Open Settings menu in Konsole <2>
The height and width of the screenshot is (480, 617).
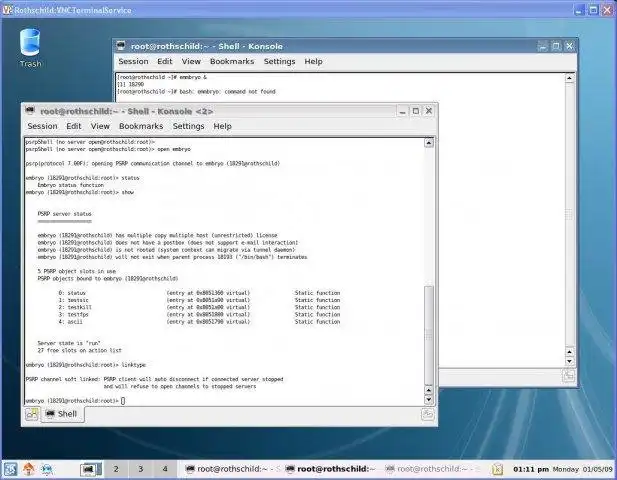188,126
